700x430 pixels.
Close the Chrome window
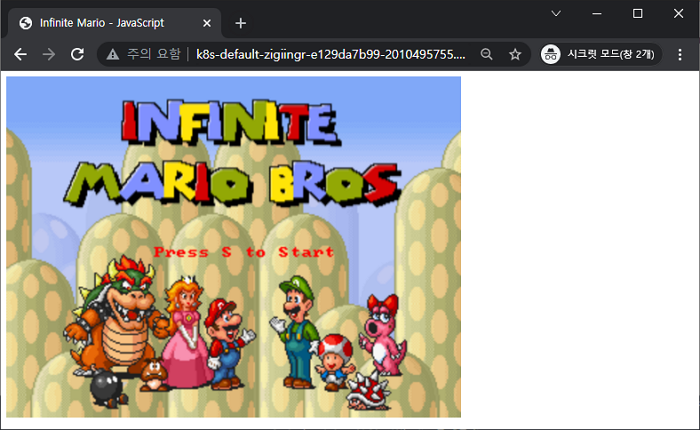[x=679, y=13]
